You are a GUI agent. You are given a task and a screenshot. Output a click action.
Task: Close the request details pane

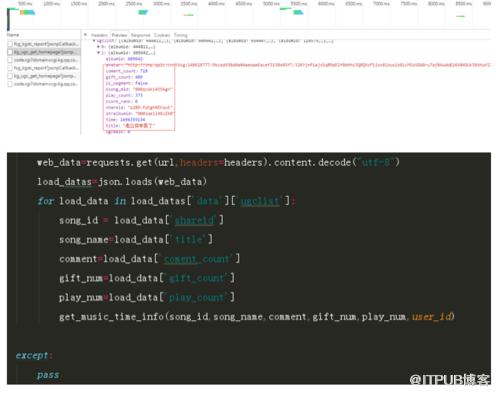(85, 35)
